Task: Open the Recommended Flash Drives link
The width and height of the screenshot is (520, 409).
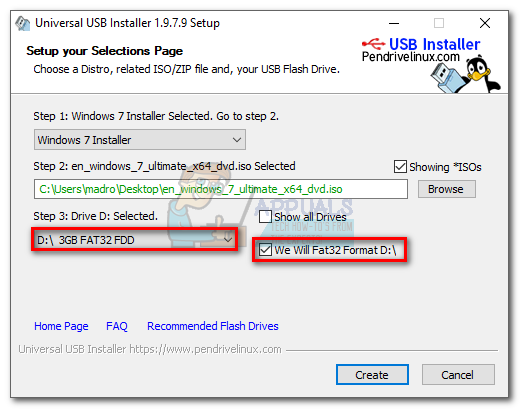Action: (x=213, y=326)
